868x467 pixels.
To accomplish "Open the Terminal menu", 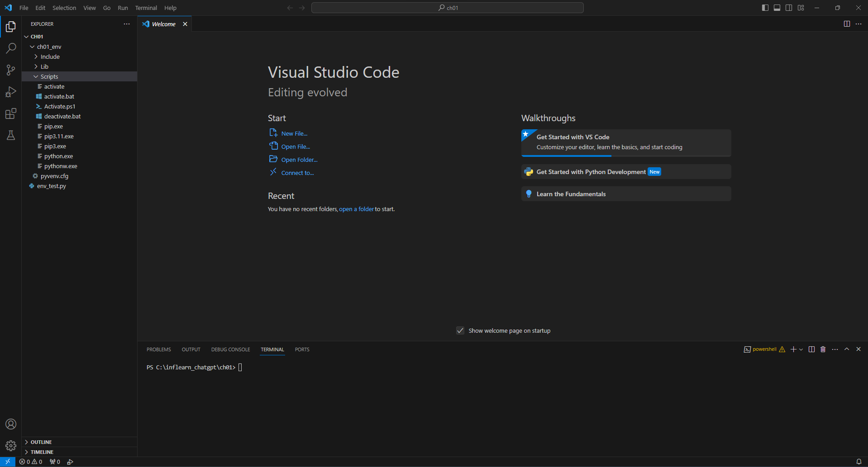I will (146, 8).
